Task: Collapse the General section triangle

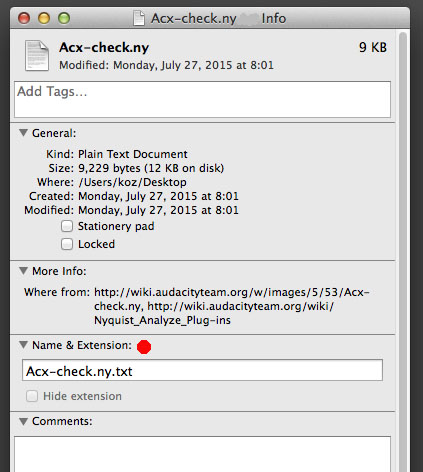Action: 23,133
